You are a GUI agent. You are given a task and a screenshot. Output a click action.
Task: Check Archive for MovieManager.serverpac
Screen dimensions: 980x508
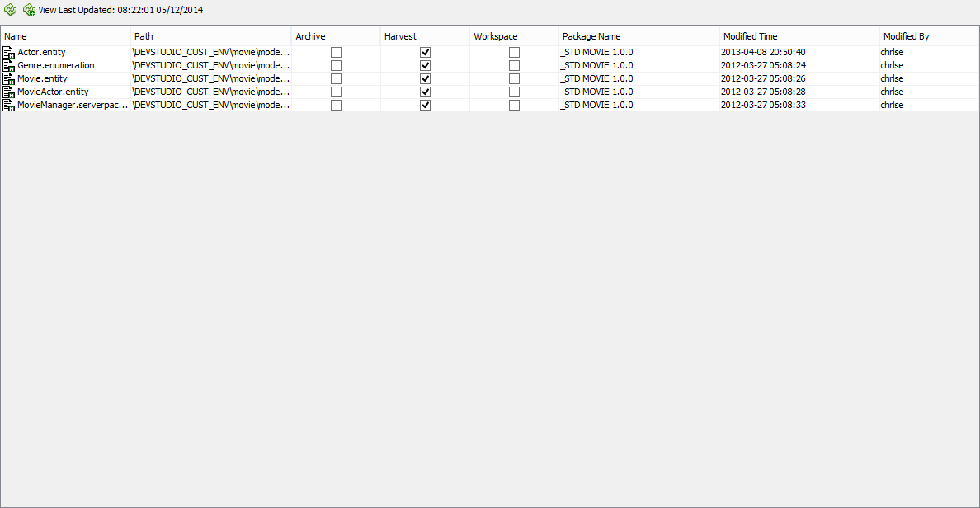click(x=337, y=105)
